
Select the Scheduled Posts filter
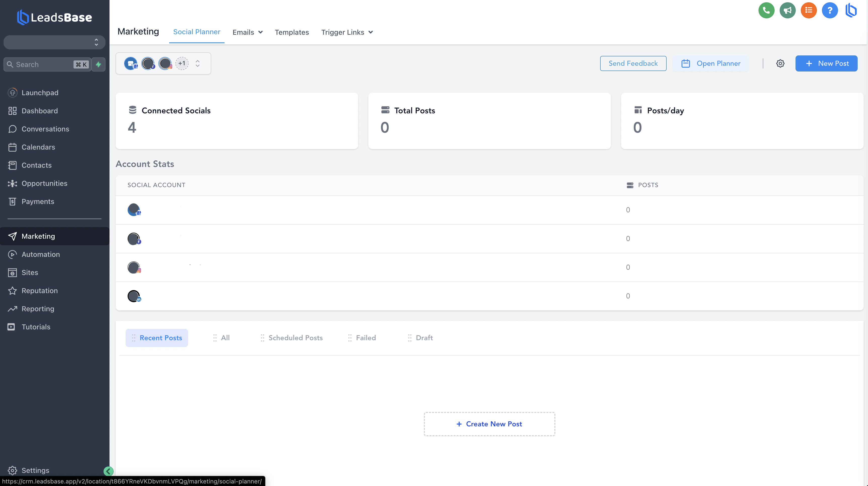coord(296,338)
